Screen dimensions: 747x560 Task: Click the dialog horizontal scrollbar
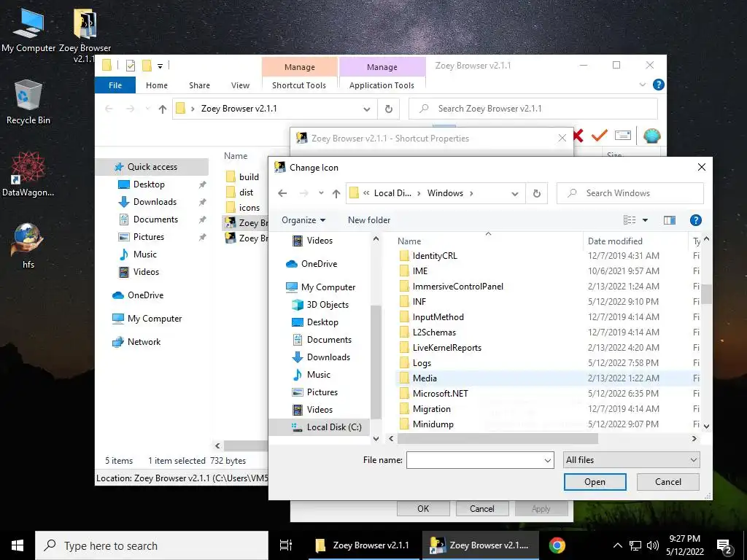498,438
